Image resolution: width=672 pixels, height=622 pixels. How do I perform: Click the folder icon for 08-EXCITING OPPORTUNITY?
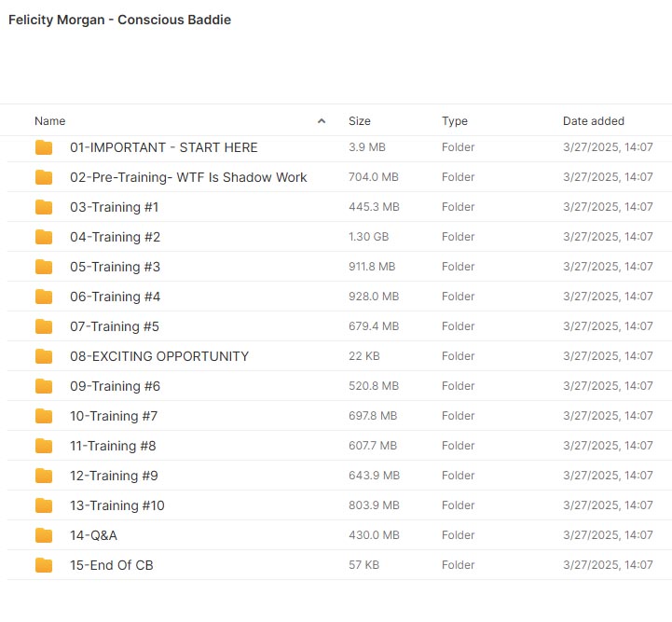44,356
